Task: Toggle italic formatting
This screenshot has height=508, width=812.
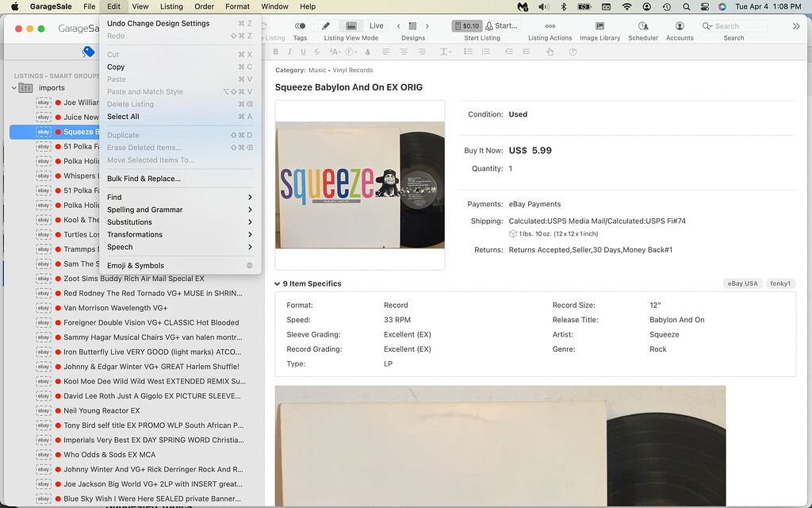Action: coord(289,52)
